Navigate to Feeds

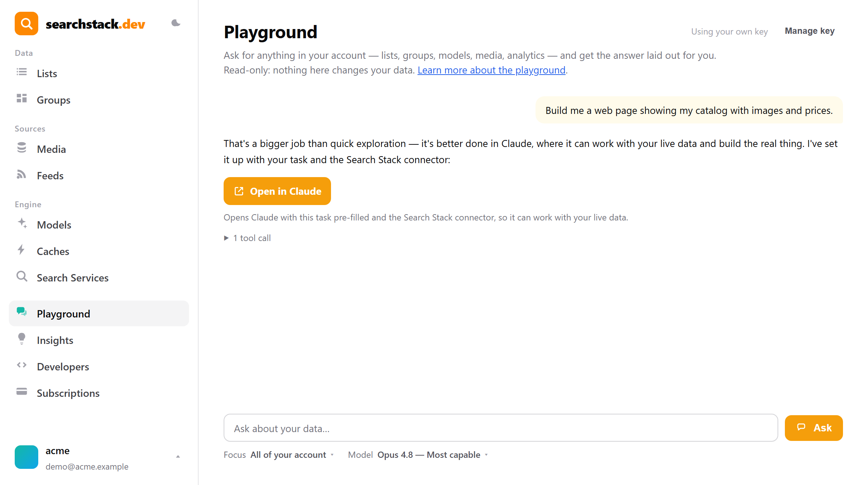coord(99,176)
